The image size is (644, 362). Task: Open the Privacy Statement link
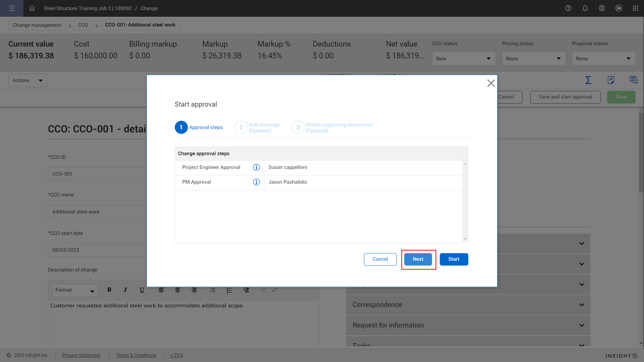tap(81, 355)
